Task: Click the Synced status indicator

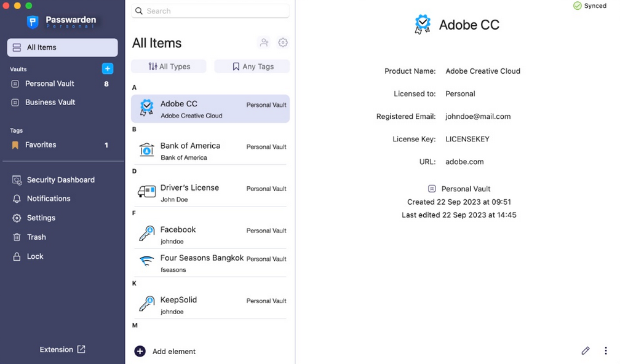Action: [590, 6]
